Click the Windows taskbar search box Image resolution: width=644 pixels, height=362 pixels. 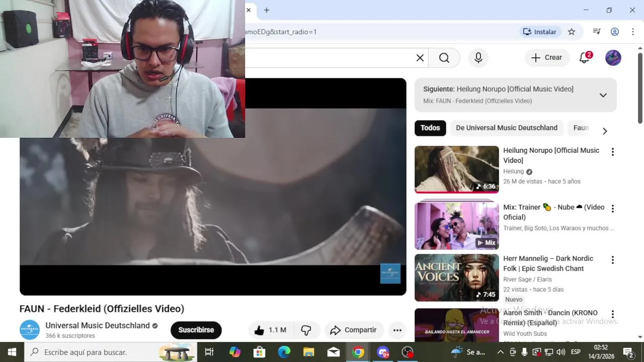click(111, 352)
